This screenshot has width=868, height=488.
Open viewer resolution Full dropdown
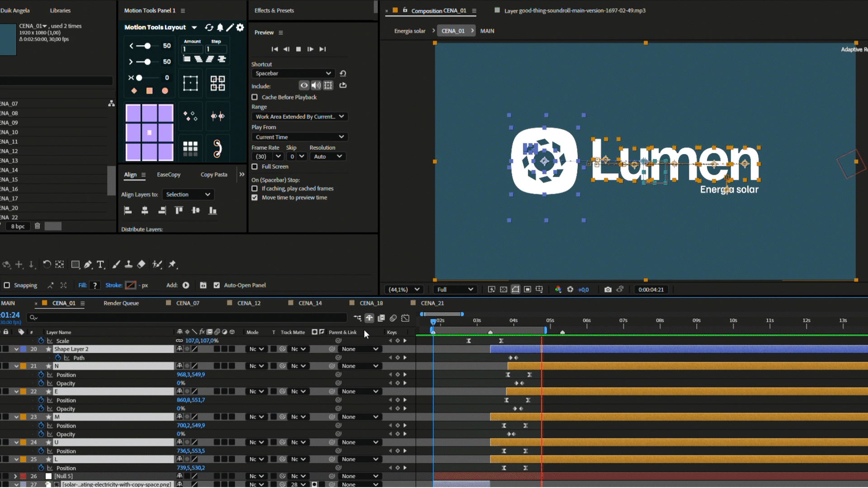tap(455, 290)
